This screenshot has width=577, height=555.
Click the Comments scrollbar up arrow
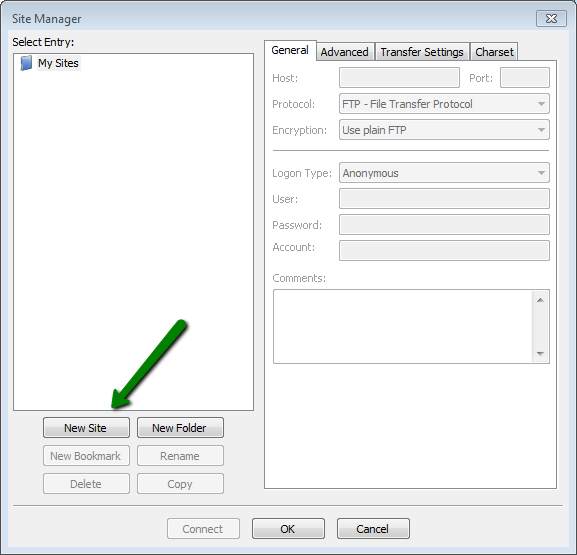coord(540,300)
